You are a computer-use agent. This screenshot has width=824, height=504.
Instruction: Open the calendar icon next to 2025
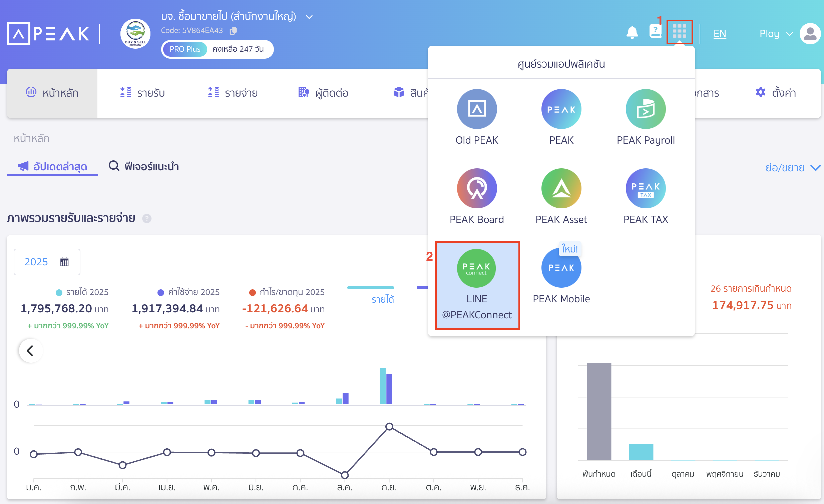[x=65, y=262]
